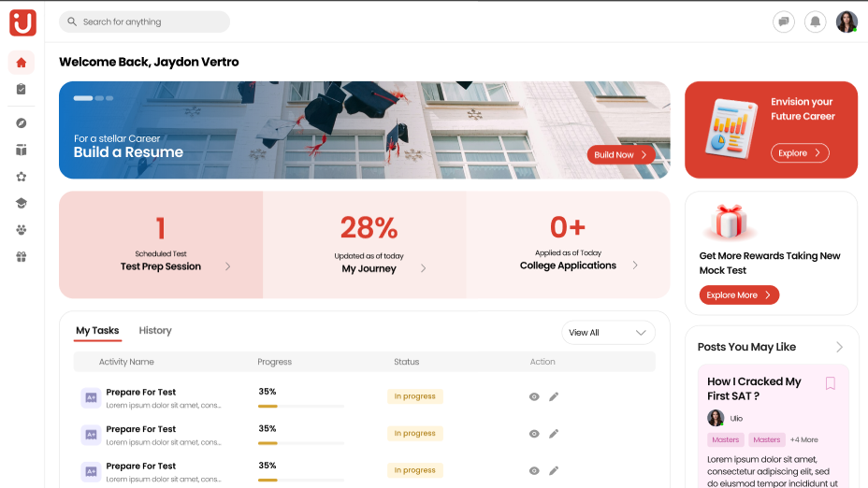Screen dimensions: 868x488
Task: Expand the Test Prep Session card arrow
Action: pos(227,266)
